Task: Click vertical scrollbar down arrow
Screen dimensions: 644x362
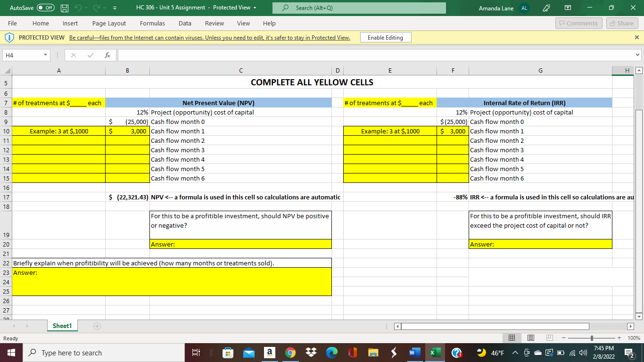Action: coord(639,316)
